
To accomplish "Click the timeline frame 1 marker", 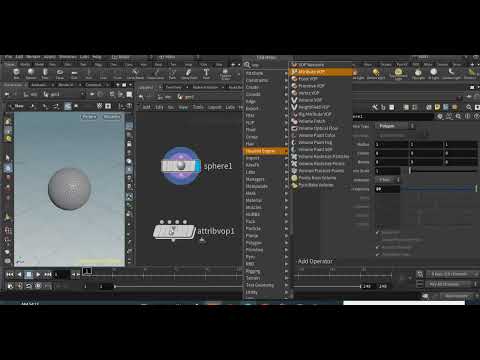I will (x=87, y=271).
